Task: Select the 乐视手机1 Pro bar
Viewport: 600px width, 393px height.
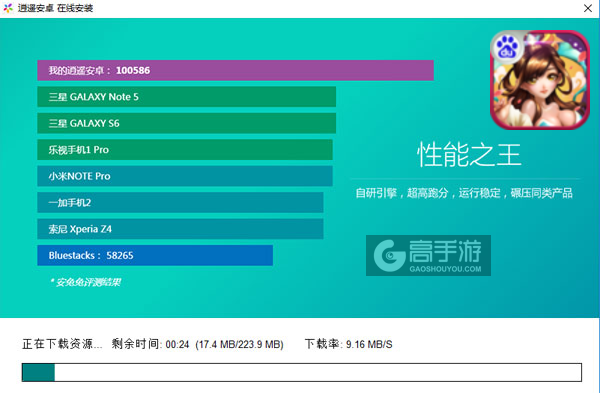Action: [x=185, y=150]
